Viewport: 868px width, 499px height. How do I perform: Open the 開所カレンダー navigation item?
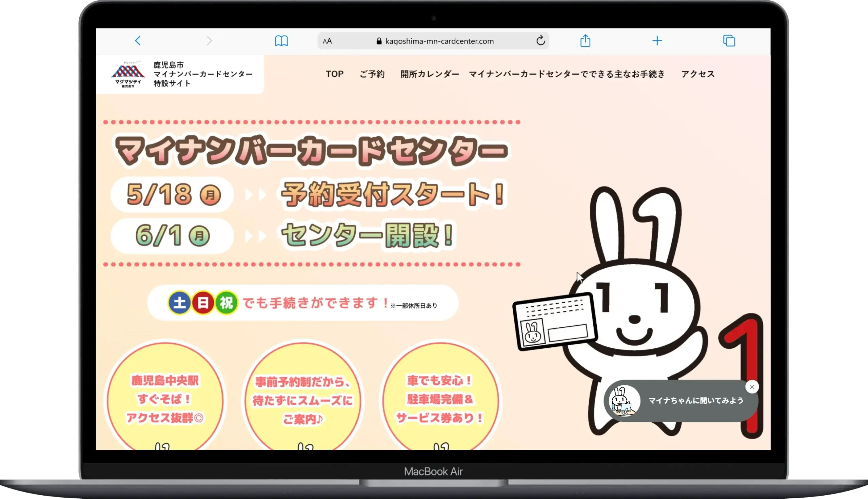(430, 74)
